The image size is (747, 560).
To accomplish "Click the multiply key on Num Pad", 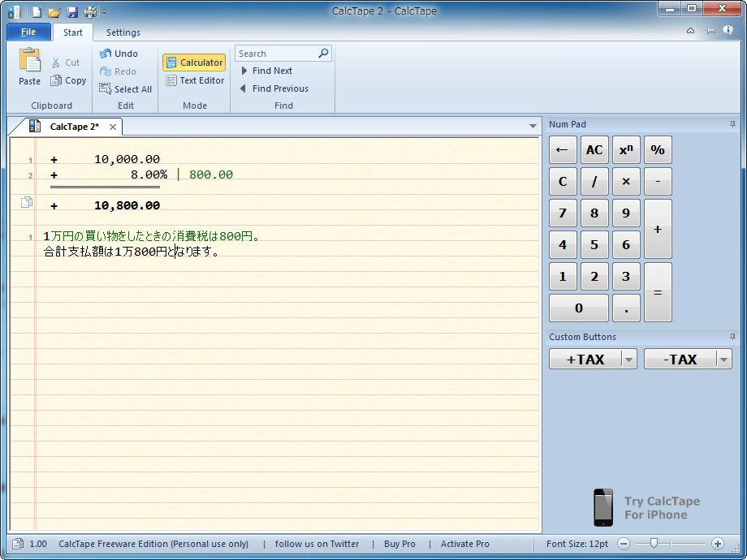I will point(626,182).
